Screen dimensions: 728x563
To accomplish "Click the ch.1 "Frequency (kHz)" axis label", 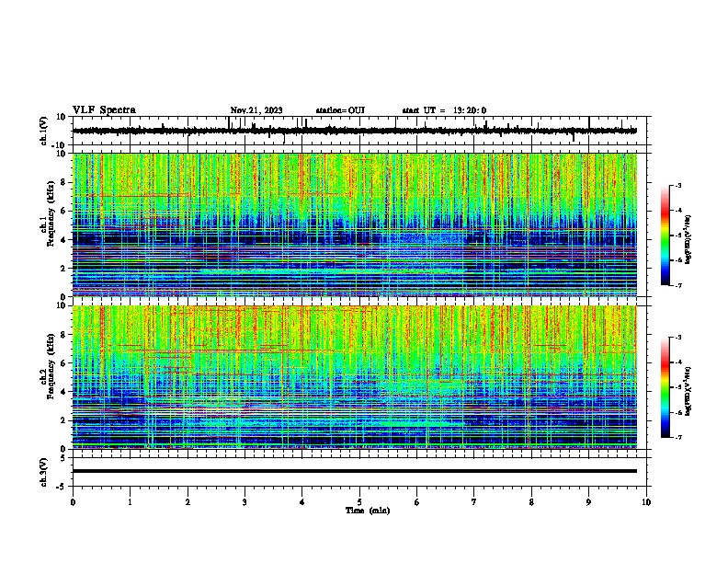I will coord(51,213).
